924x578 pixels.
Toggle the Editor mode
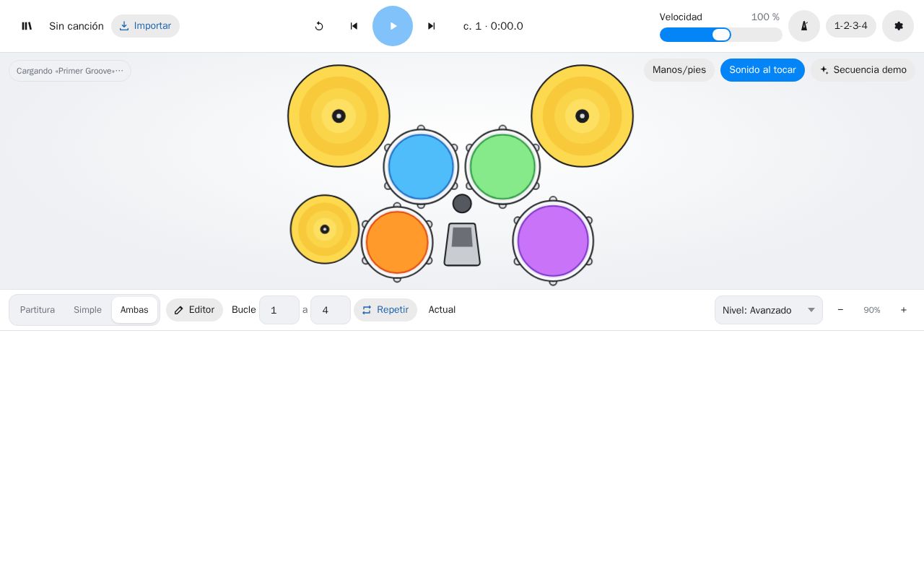[194, 310]
